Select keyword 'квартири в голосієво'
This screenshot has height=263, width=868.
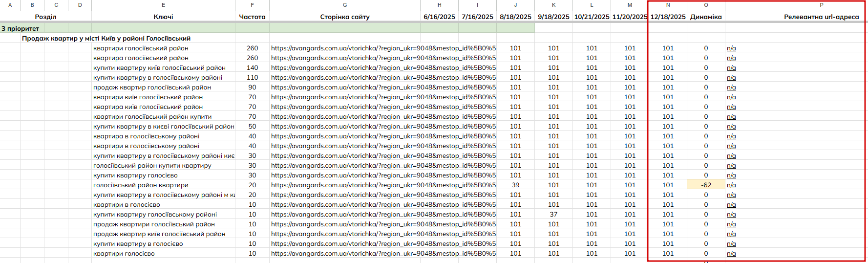pos(127,204)
